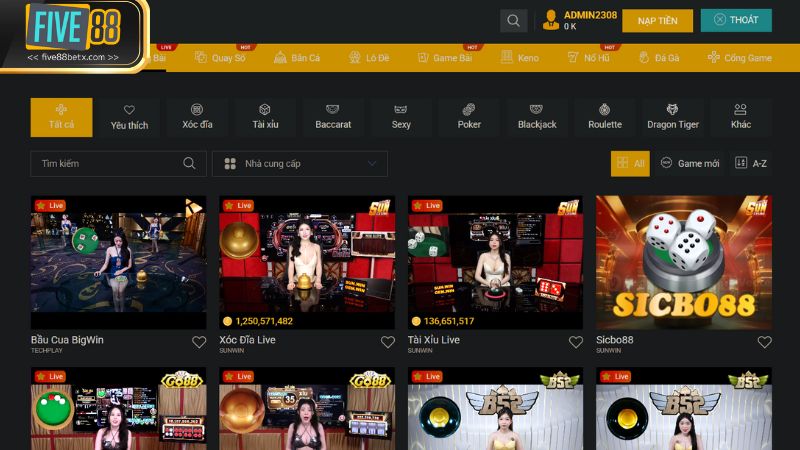The image size is (800, 450).
Task: Select the Tài xỉu category tab
Action: 265,117
